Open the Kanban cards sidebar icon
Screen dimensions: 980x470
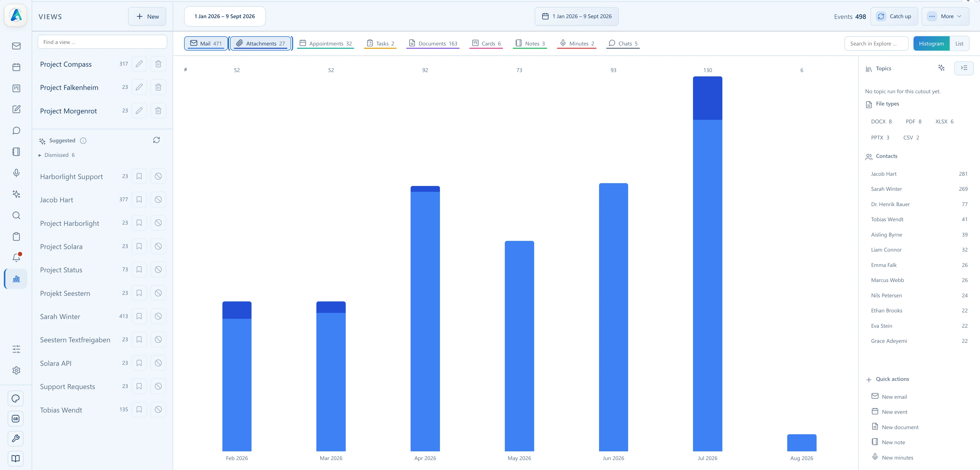(x=16, y=88)
